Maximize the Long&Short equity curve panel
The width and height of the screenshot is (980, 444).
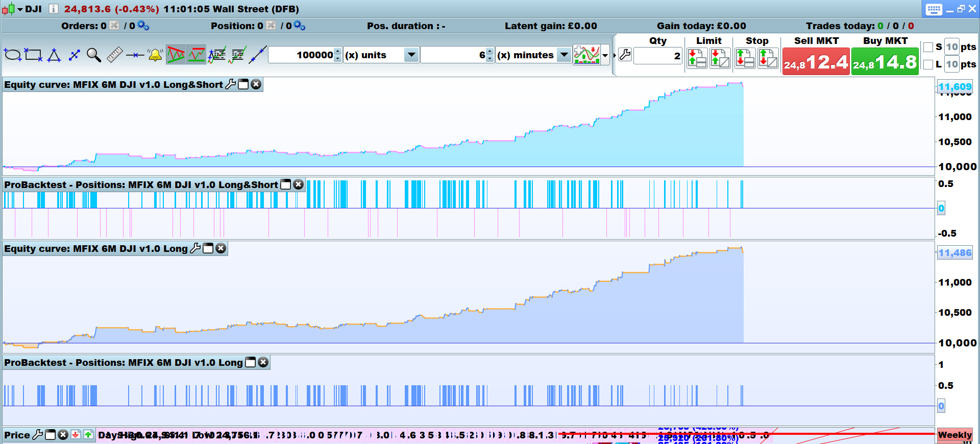(x=243, y=84)
